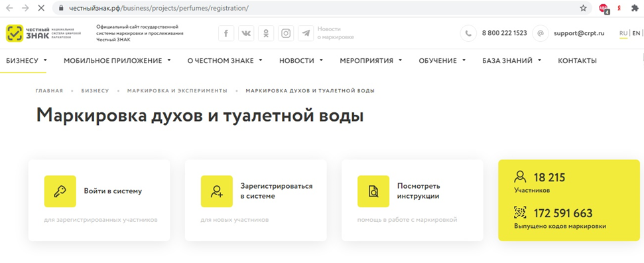The height and width of the screenshot is (263, 644).
Task: Click the browser forward arrow
Action: pos(25,8)
